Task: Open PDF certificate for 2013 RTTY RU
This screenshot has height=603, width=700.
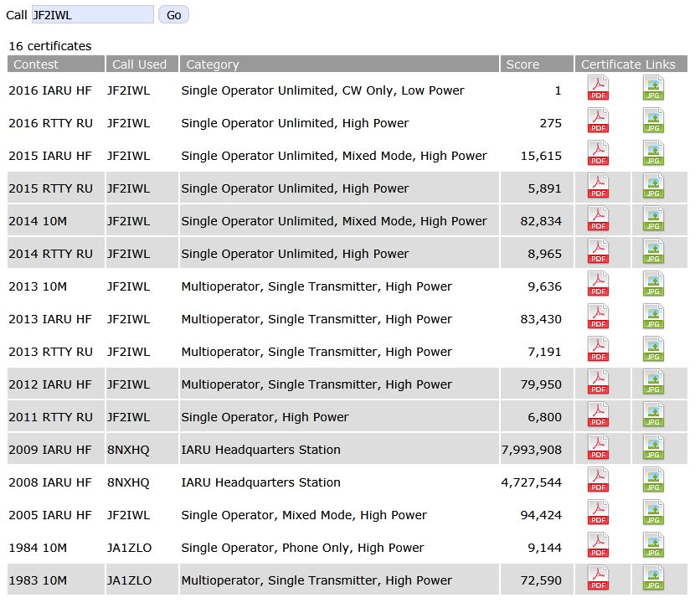Action: point(598,349)
